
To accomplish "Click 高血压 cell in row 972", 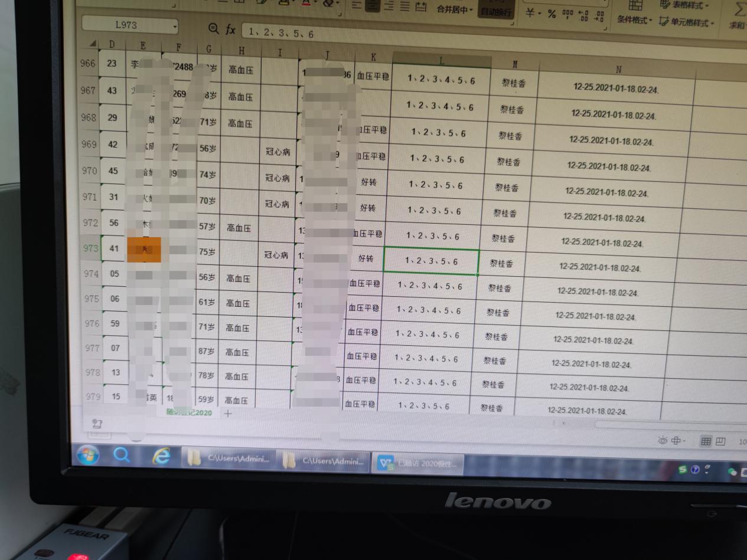I will pyautogui.click(x=239, y=228).
